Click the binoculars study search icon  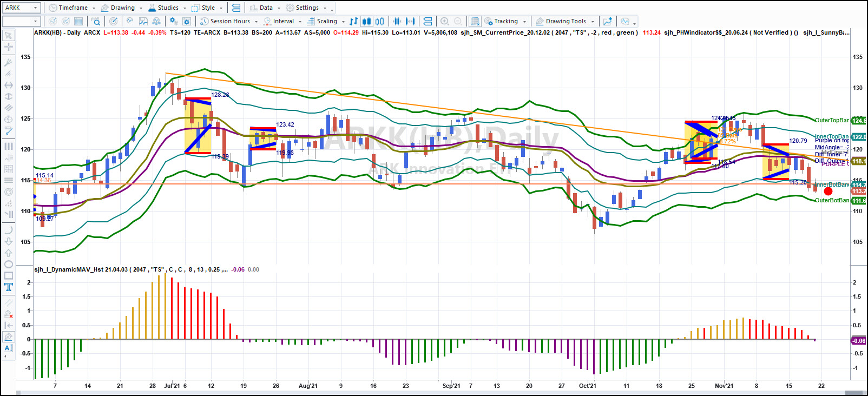point(156,21)
